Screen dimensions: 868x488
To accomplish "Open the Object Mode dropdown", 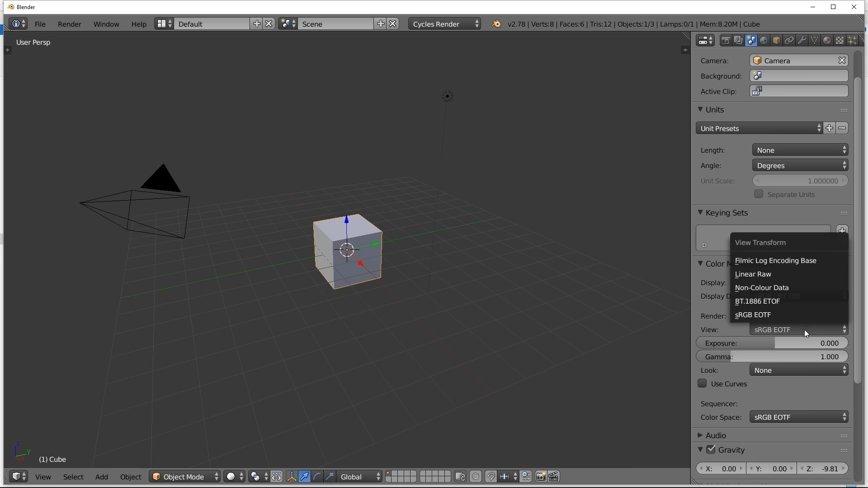I will (x=185, y=477).
